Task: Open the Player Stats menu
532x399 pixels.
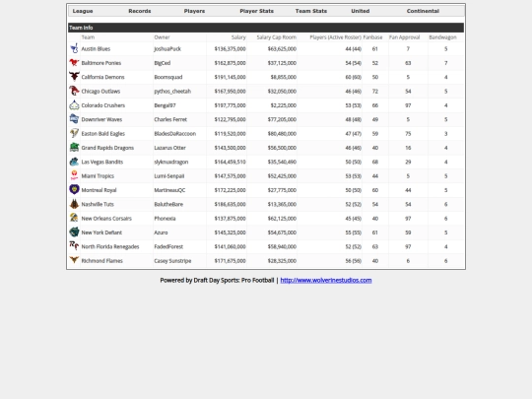Action: (257, 11)
